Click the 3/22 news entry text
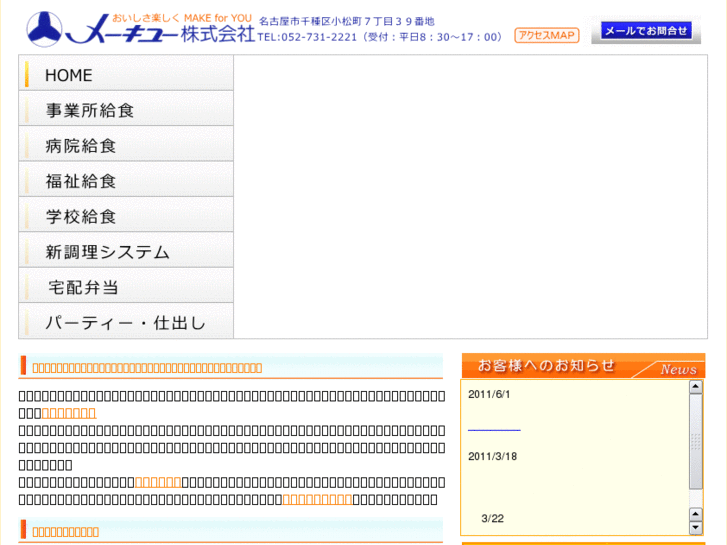This screenshot has height=545, width=727. (x=492, y=519)
